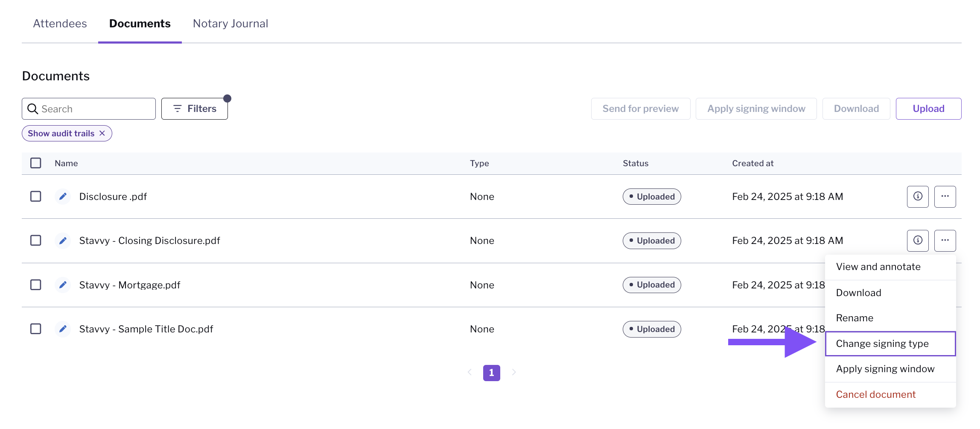Select all documents with header checkbox
This screenshot has height=429, width=980.
36,163
